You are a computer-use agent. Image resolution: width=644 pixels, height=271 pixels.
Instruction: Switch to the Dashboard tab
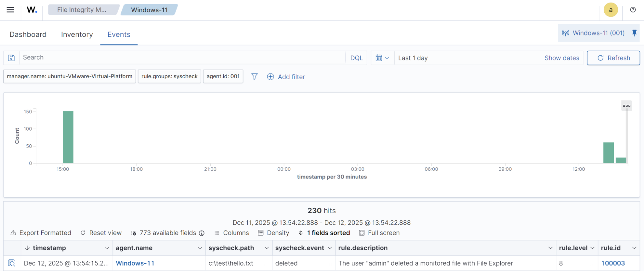coord(28,34)
